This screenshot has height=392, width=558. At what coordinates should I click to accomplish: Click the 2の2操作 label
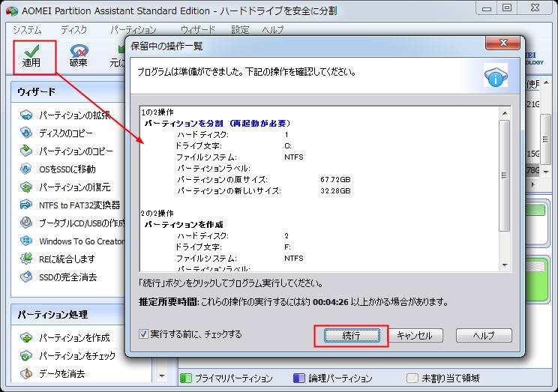tap(157, 214)
